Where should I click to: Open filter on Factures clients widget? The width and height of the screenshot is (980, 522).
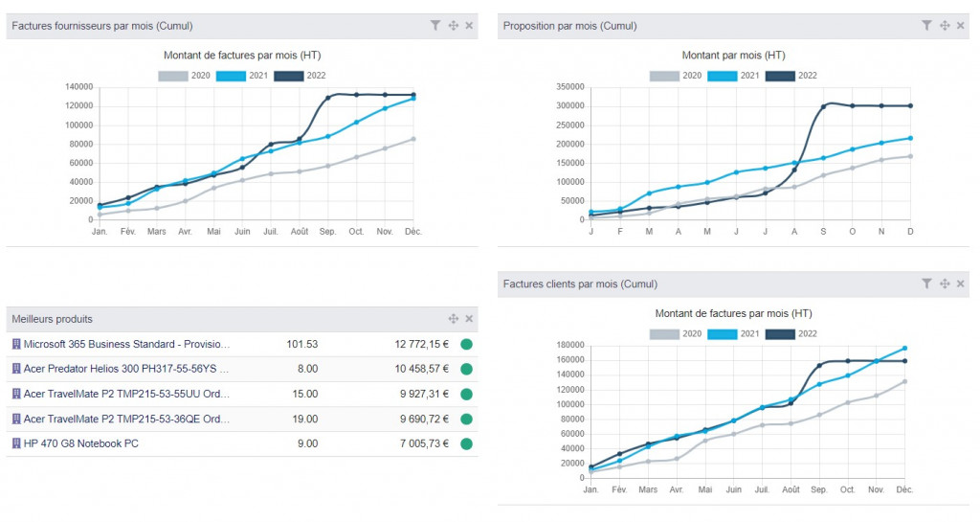[926, 284]
